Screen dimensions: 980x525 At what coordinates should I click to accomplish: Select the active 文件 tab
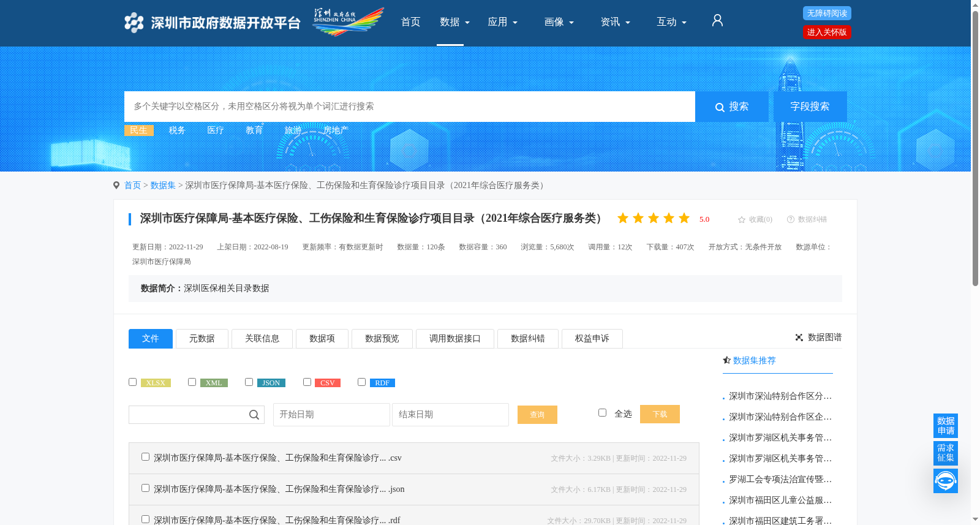point(151,339)
